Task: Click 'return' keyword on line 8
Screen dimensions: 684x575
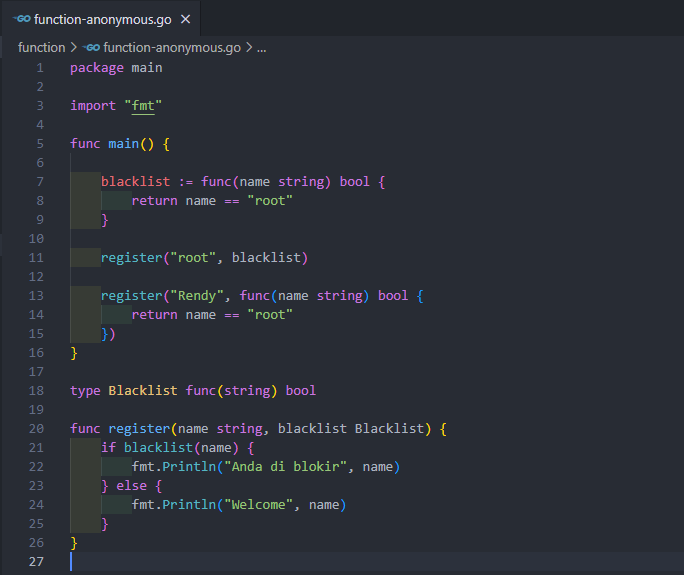Action: click(154, 201)
